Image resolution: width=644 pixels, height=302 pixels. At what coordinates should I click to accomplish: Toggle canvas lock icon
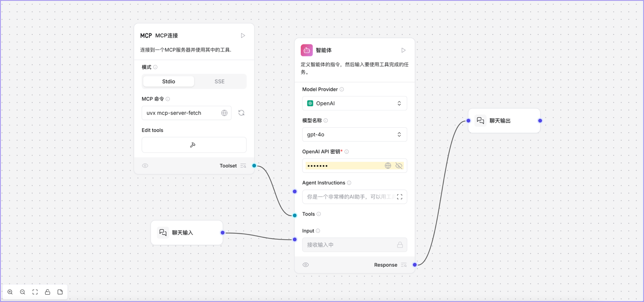pos(48,292)
